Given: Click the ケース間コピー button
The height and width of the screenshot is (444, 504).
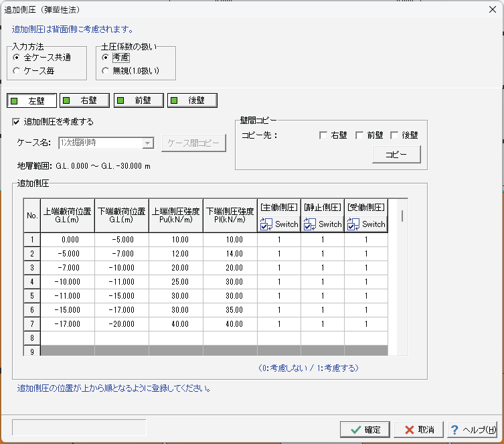Looking at the screenshot, I should click(x=193, y=143).
